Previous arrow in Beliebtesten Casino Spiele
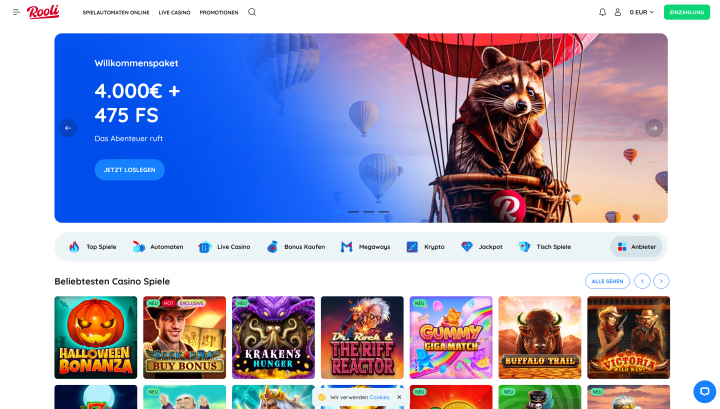 tap(642, 281)
